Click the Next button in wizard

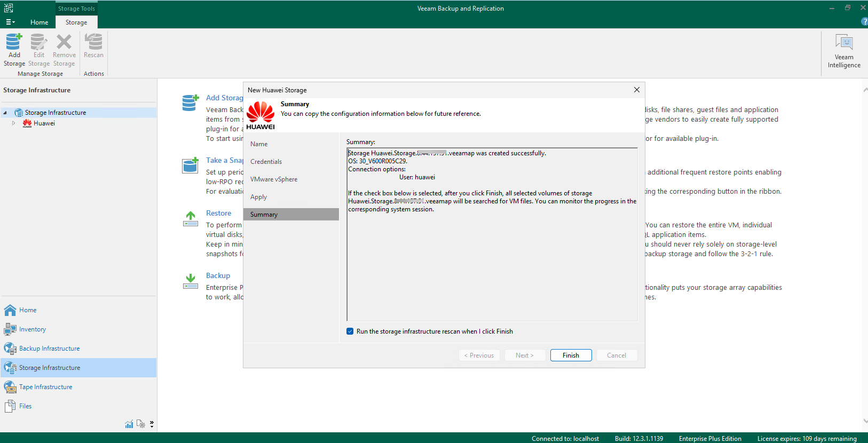[x=525, y=355]
